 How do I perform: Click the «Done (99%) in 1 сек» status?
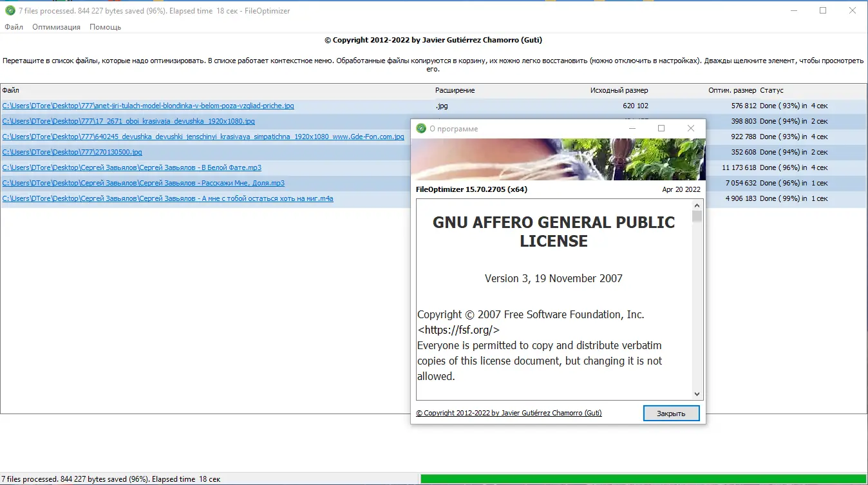pyautogui.click(x=794, y=198)
